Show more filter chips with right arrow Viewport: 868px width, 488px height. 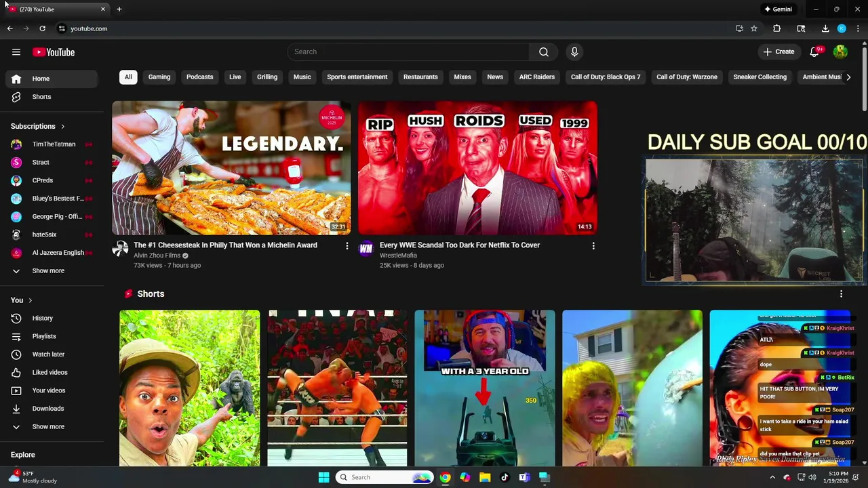coord(848,77)
